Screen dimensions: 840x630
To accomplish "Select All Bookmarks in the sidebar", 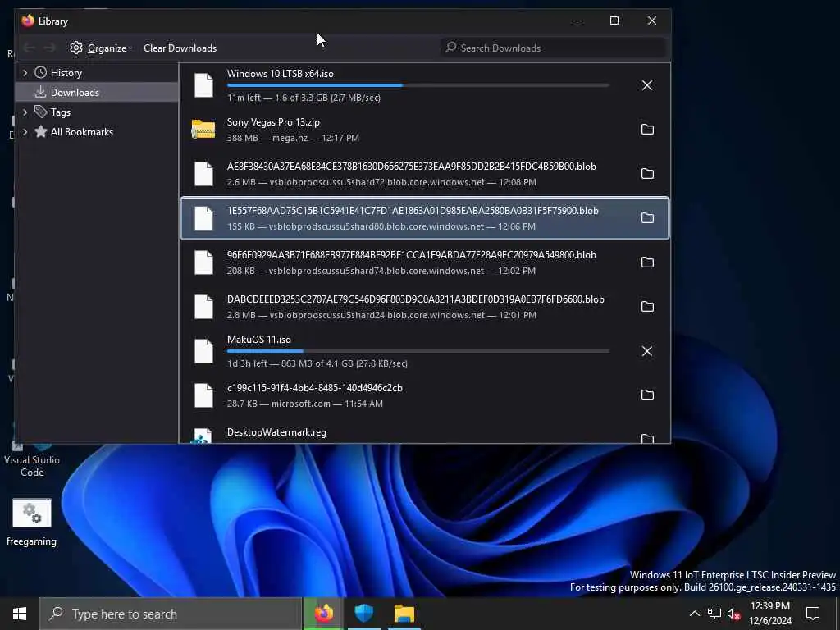I will click(x=98, y=132).
